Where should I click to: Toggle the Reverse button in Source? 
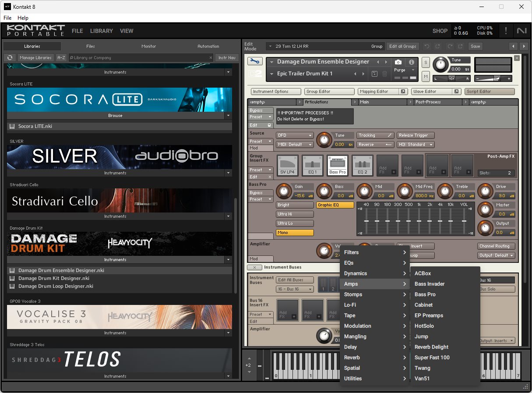pos(375,145)
